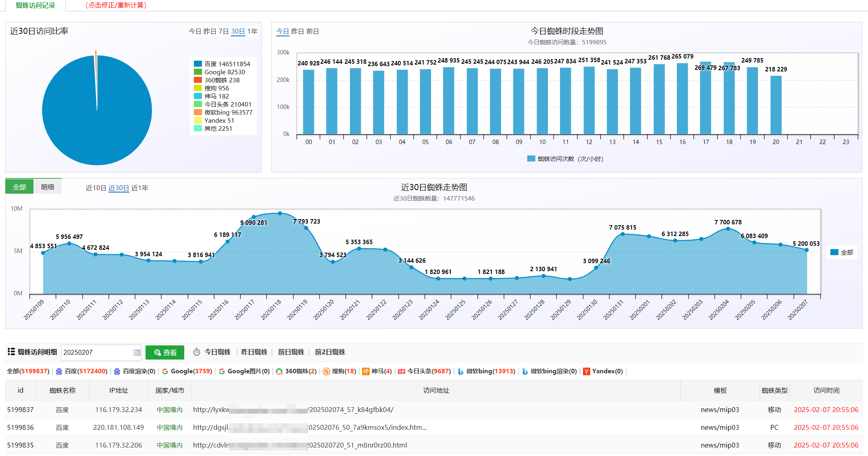
Task: Toggle 搜狗 956 legend entry
Action: (x=211, y=88)
